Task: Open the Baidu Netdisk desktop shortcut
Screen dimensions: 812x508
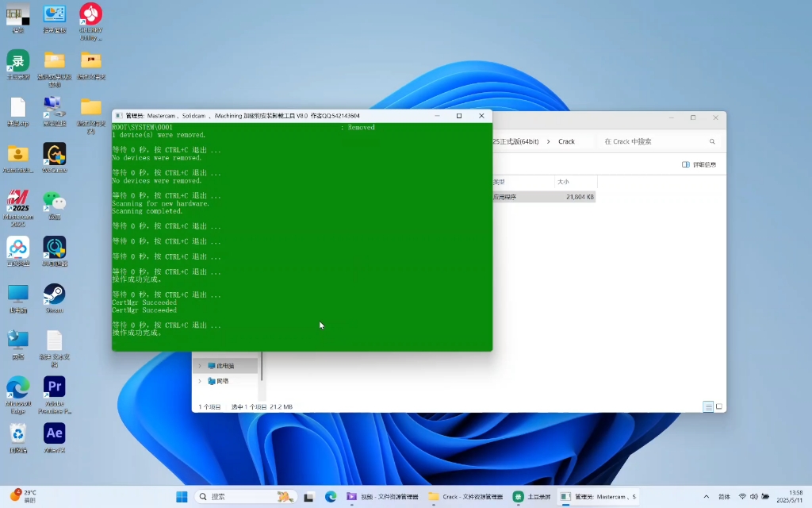Action: (x=17, y=252)
